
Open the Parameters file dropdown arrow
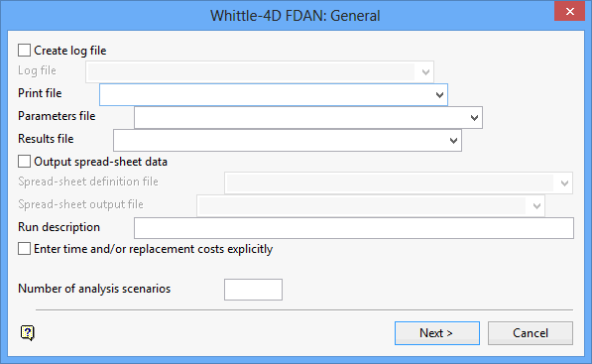tap(474, 118)
